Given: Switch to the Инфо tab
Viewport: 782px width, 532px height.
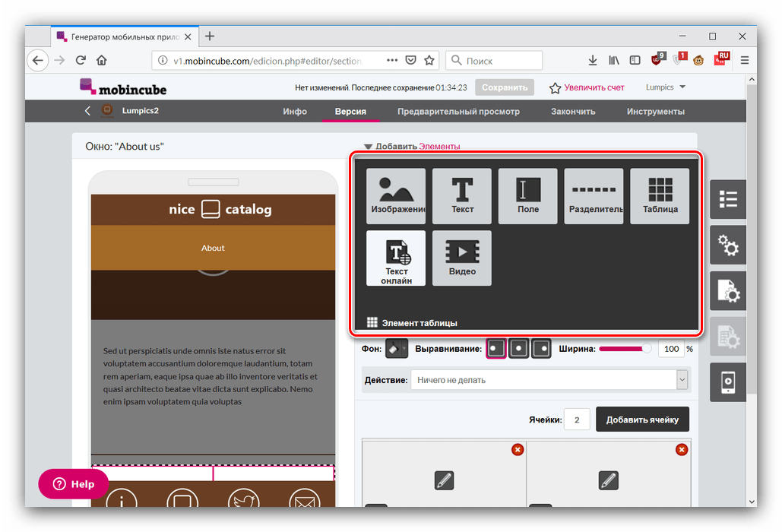Looking at the screenshot, I should 295,111.
